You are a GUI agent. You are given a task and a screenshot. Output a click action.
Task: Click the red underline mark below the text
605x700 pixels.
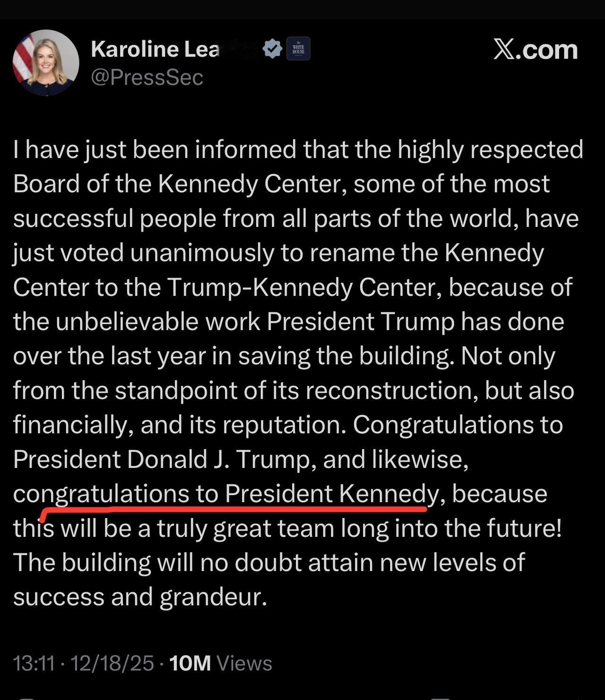pyautogui.click(x=236, y=510)
